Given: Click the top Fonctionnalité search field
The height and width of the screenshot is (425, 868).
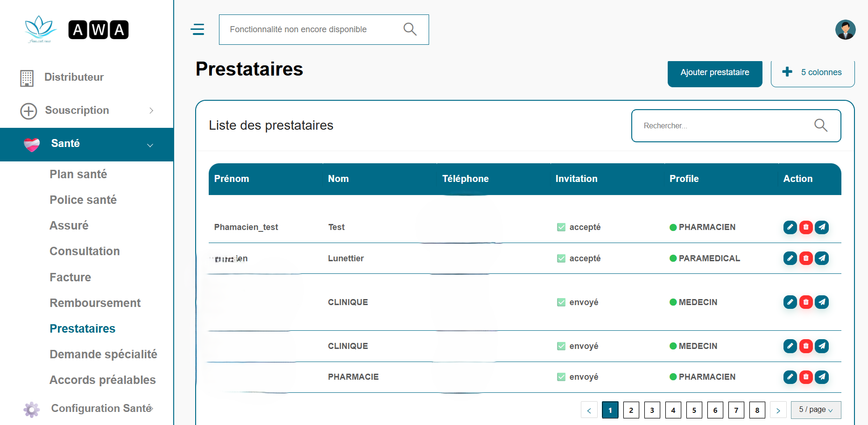Looking at the screenshot, I should 324,29.
